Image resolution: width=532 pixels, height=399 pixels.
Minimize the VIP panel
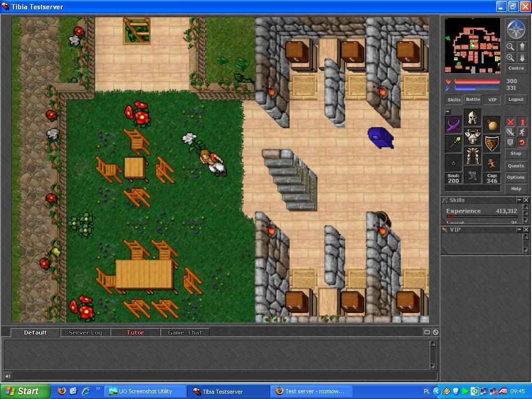[519, 230]
